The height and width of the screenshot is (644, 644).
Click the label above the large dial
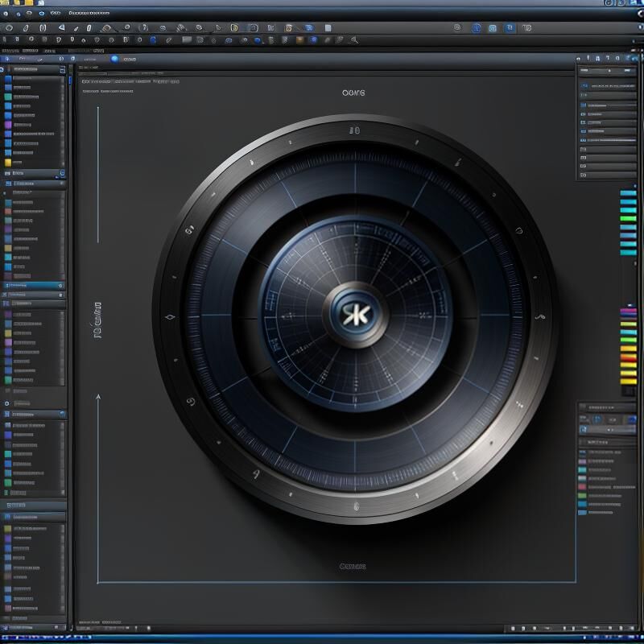[353, 93]
